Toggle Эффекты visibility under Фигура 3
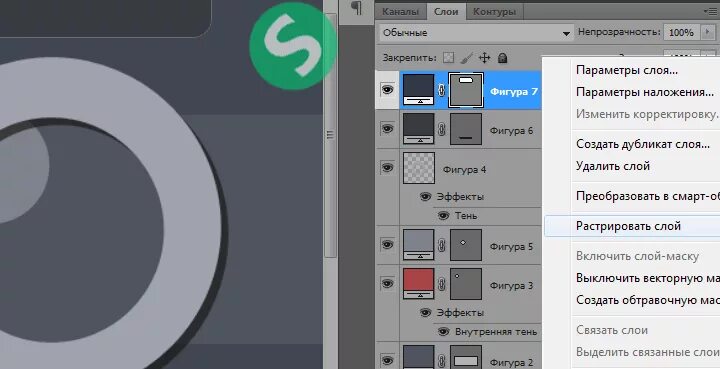This screenshot has height=369, width=720. pos(426,313)
